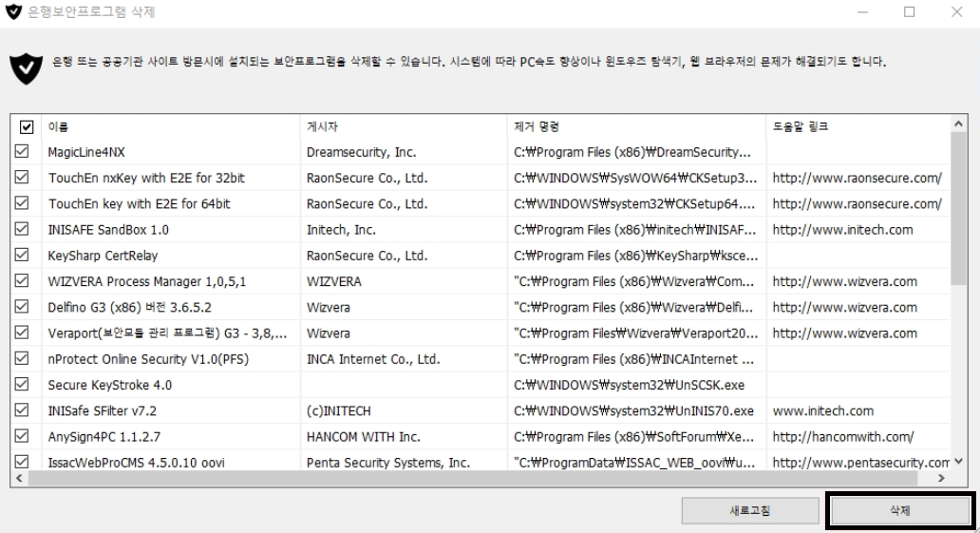The image size is (980, 533).
Task: Click the 삭제 (delete) button
Action: (x=900, y=510)
